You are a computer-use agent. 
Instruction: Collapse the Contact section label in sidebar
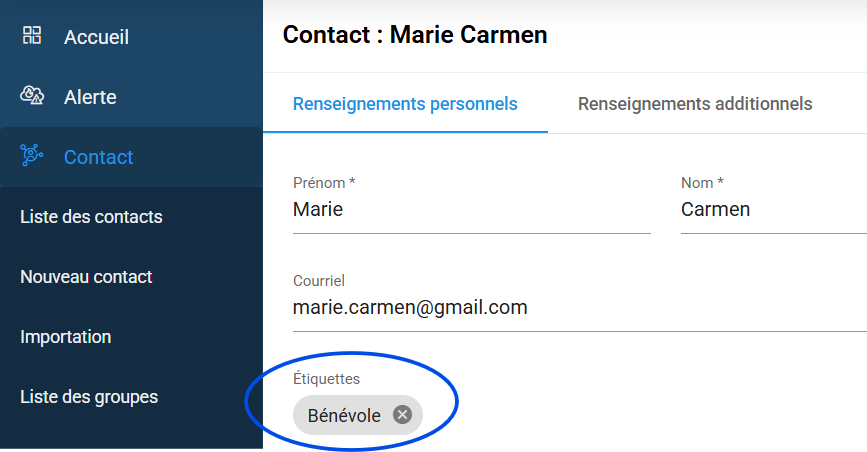point(98,157)
